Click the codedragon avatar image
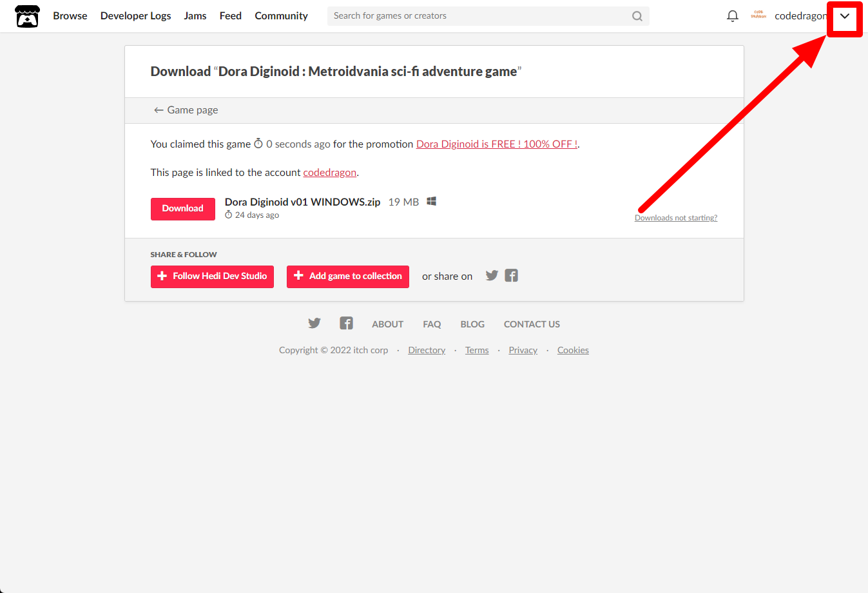 coord(758,15)
